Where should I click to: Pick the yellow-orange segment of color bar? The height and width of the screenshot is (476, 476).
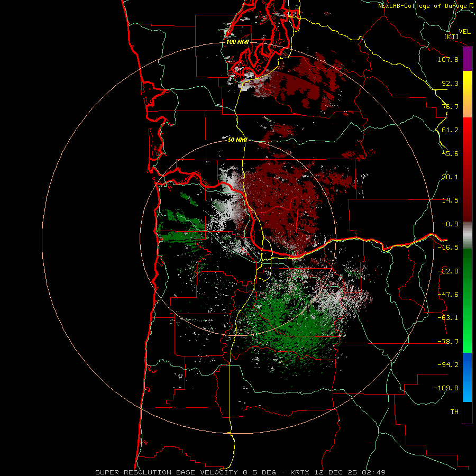point(467,94)
